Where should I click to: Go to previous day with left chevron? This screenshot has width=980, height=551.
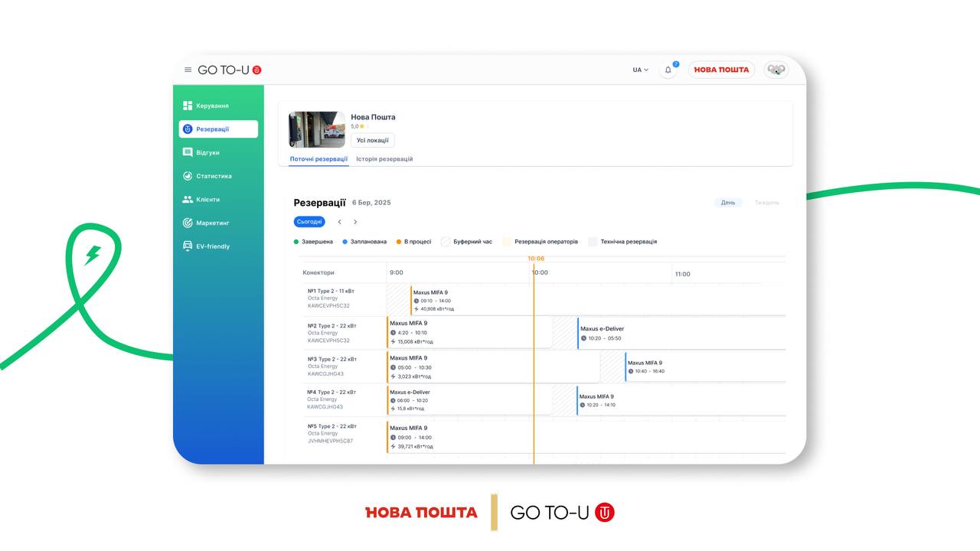tap(340, 222)
